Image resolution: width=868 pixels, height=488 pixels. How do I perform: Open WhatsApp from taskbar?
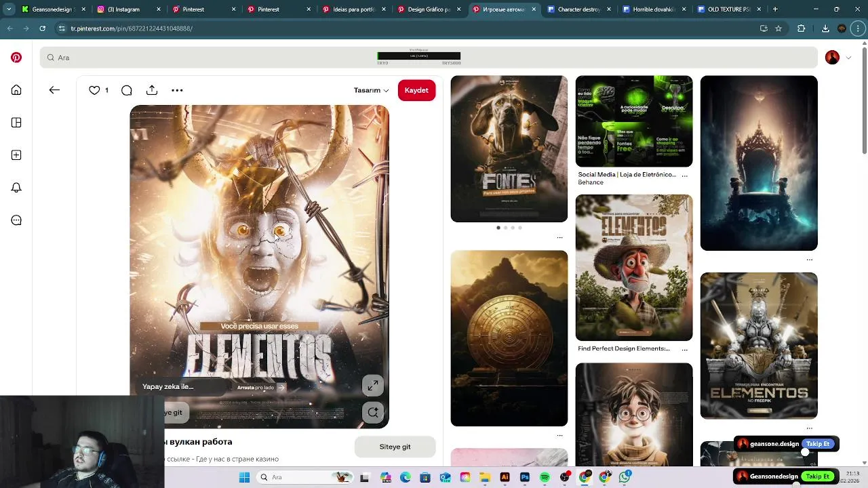[625, 477]
